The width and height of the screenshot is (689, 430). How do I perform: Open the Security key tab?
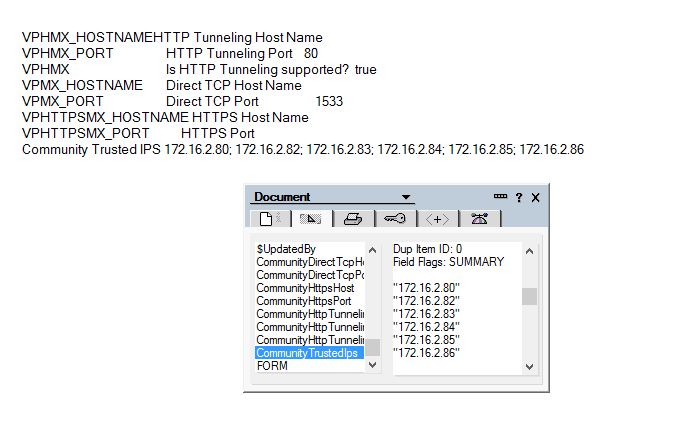click(x=394, y=218)
